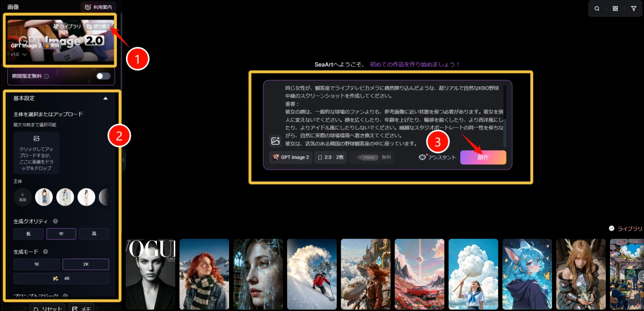Open the メモ memo button
The image size is (644, 311).
coord(82,308)
